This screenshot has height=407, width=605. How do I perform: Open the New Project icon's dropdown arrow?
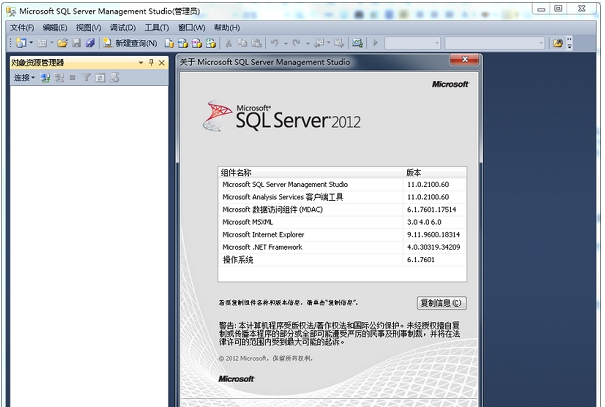tap(31, 43)
